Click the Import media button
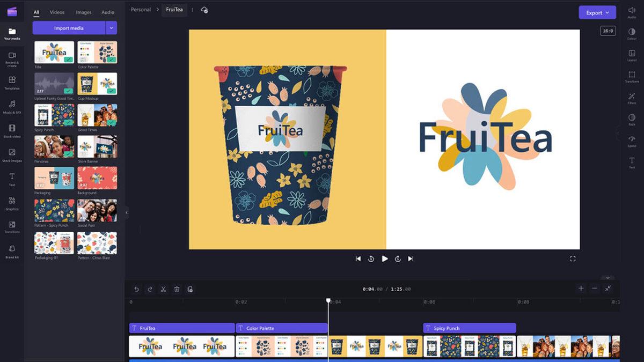 tap(69, 28)
